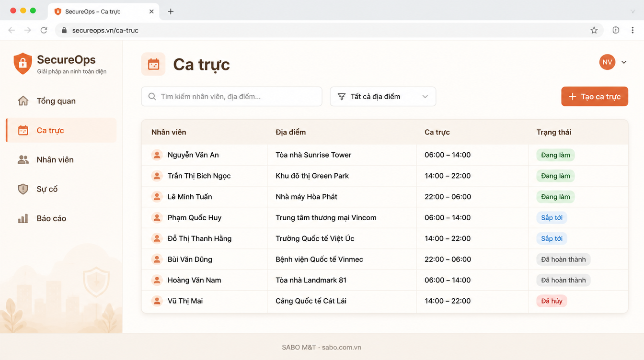Open the browser three-dot menu
Viewport: 644px width, 360px height.
click(x=632, y=30)
